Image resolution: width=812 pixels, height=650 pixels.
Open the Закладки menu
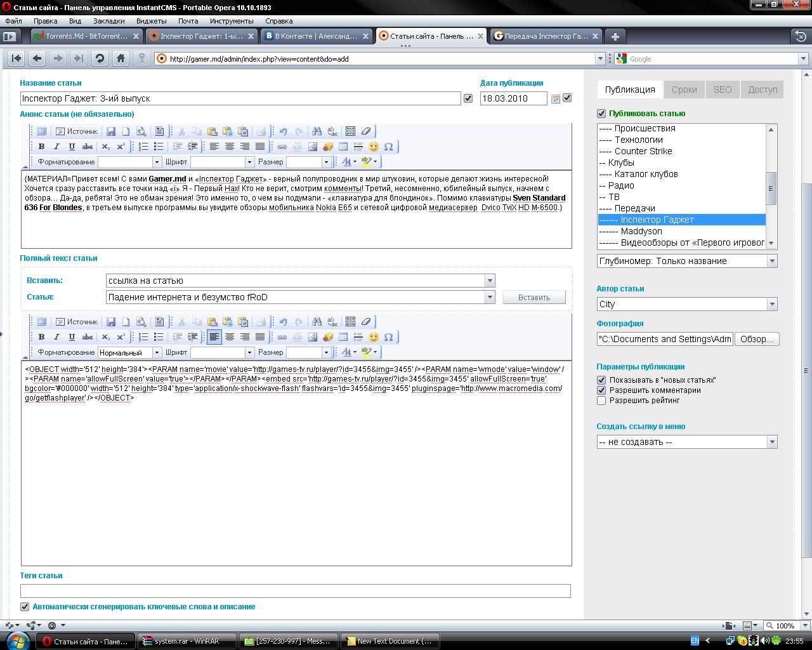[x=108, y=21]
